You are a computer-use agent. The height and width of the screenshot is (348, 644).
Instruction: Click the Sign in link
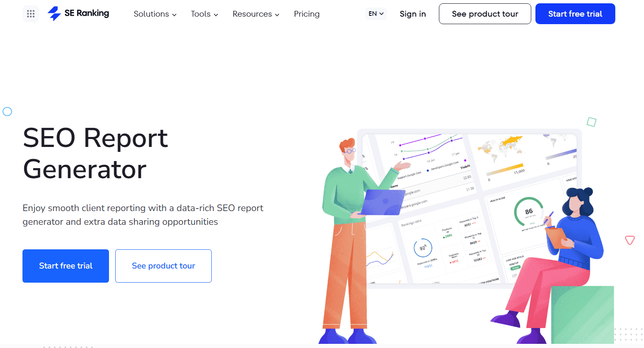413,14
